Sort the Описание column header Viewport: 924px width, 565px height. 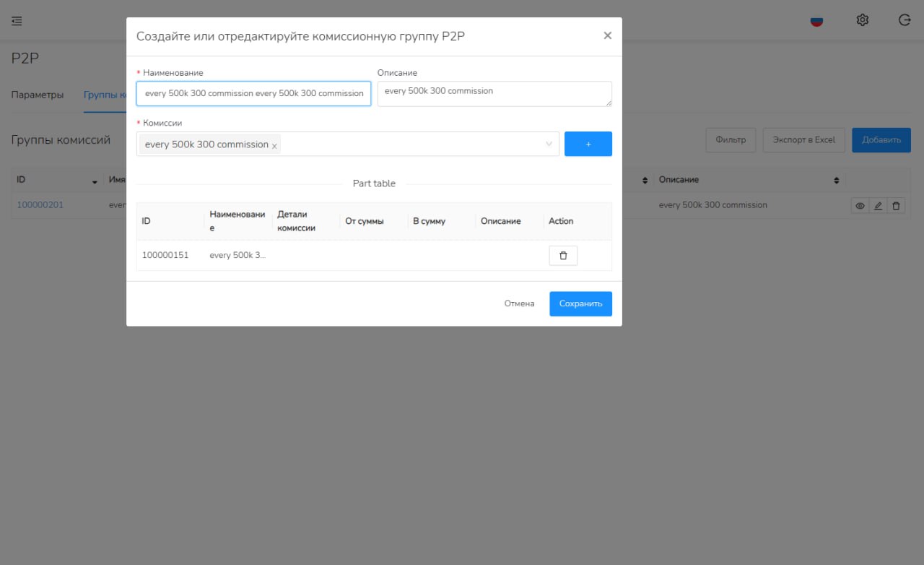click(x=836, y=180)
